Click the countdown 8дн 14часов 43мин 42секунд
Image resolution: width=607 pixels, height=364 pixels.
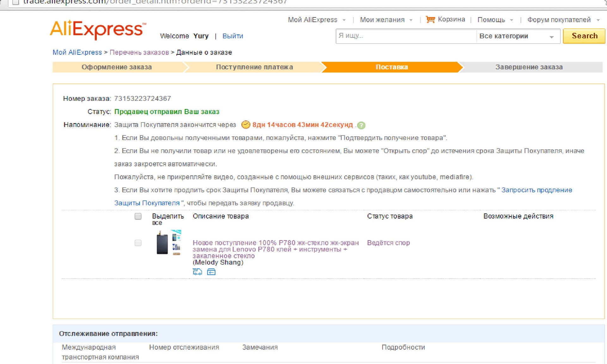pos(303,125)
